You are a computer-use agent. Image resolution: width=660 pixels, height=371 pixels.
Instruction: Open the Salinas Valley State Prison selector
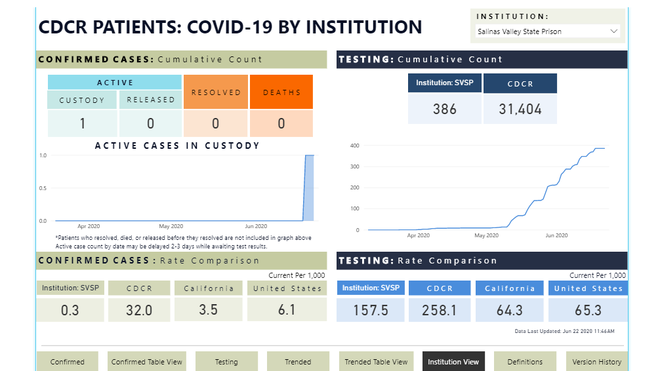click(548, 31)
